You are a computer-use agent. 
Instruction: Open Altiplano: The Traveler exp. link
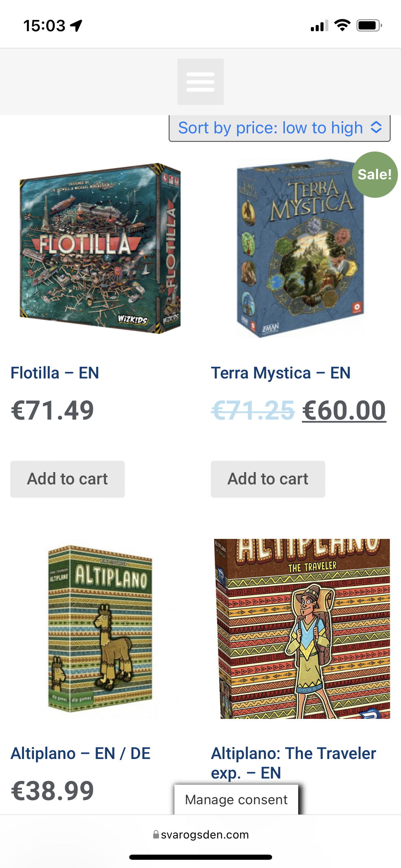coord(293,763)
